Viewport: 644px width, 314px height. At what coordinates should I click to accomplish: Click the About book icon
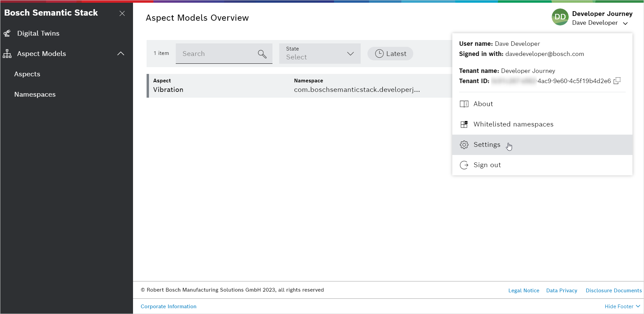coord(464,104)
